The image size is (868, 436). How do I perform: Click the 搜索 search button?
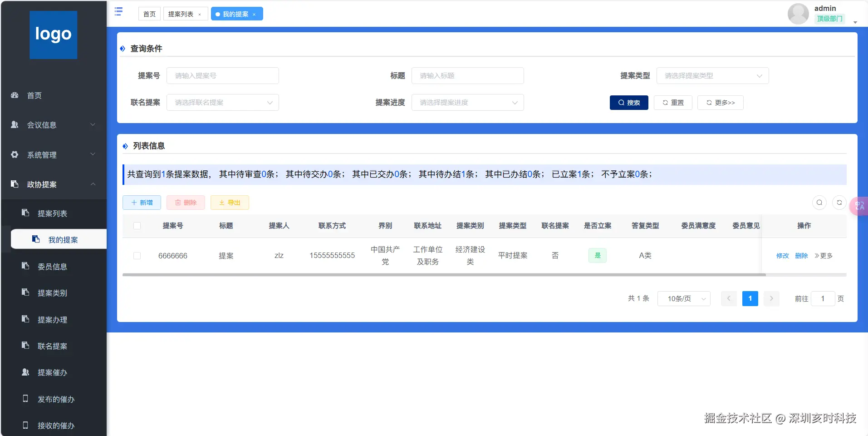[x=629, y=103]
